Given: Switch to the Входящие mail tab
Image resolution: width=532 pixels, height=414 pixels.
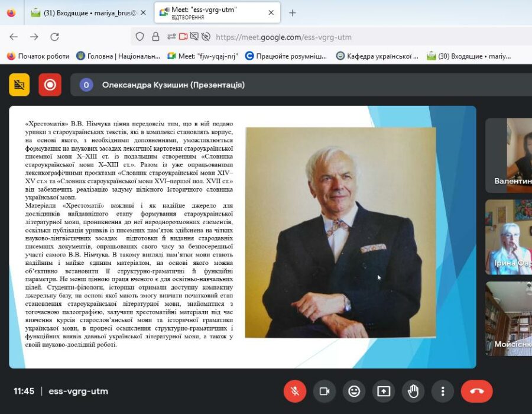Looking at the screenshot, I should point(86,12).
